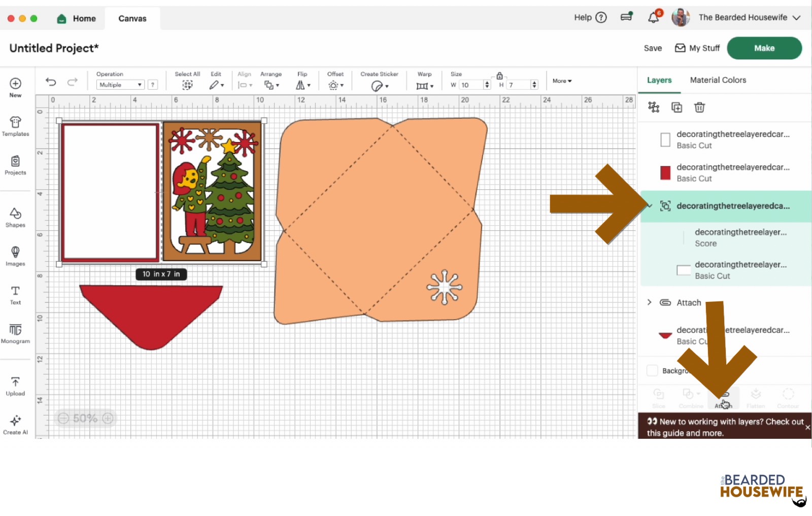Toggle the size lock aspect ratio

499,76
